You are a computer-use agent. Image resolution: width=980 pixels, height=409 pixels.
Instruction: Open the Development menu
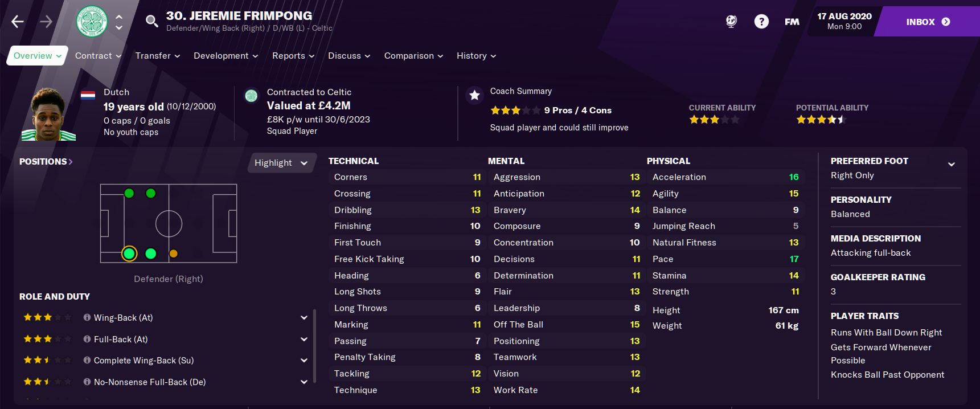[x=225, y=56]
